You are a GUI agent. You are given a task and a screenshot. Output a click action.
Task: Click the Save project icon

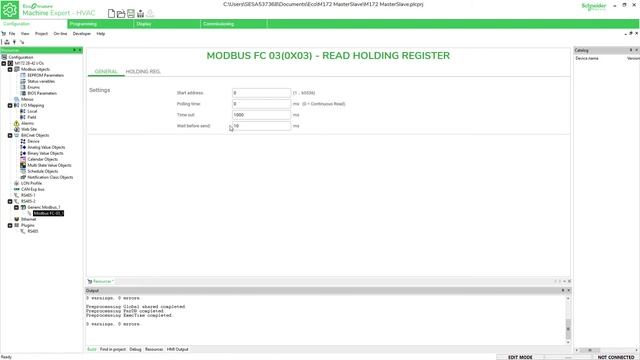pyautogui.click(x=131, y=13)
